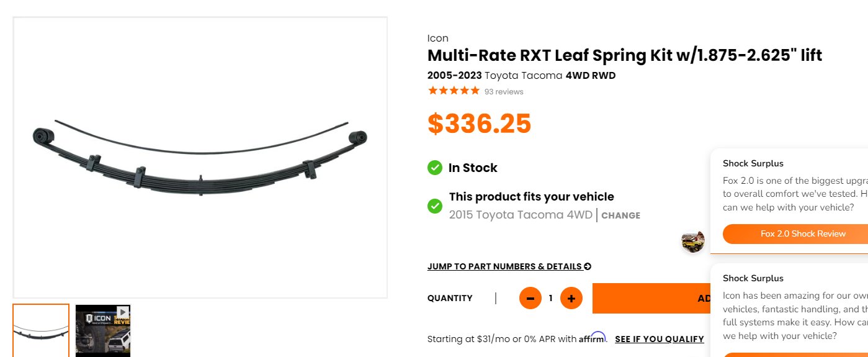The image size is (868, 357).
Task: Click the arrow icon beside part numbers link
Action: point(588,266)
